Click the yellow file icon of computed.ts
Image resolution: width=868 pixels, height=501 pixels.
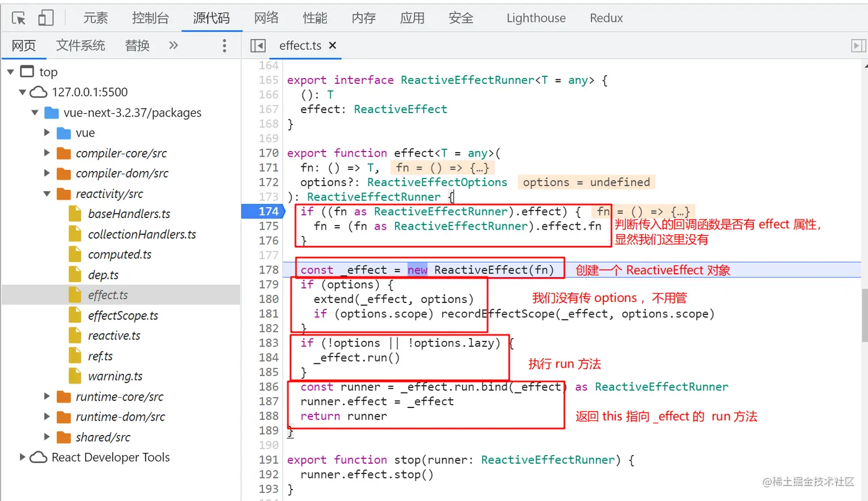coord(75,254)
